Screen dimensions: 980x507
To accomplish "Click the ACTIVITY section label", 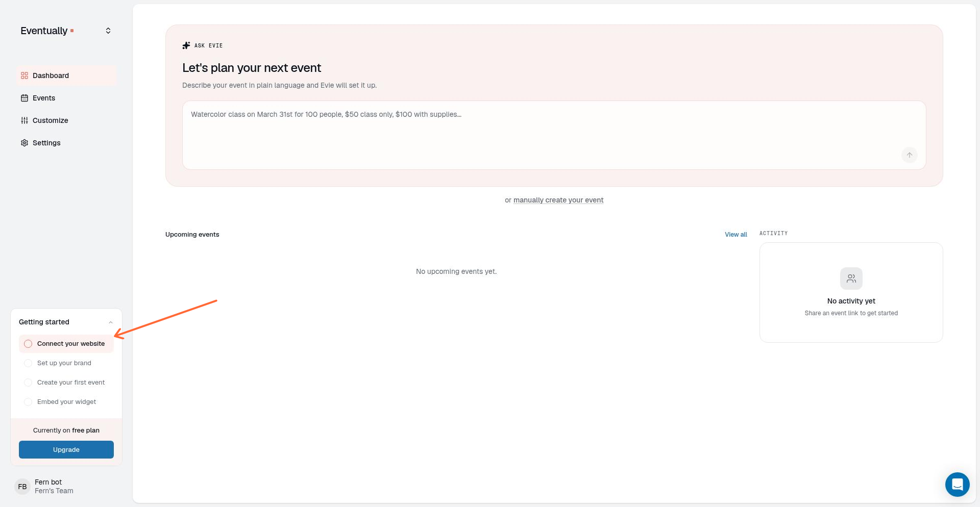I will (773, 233).
